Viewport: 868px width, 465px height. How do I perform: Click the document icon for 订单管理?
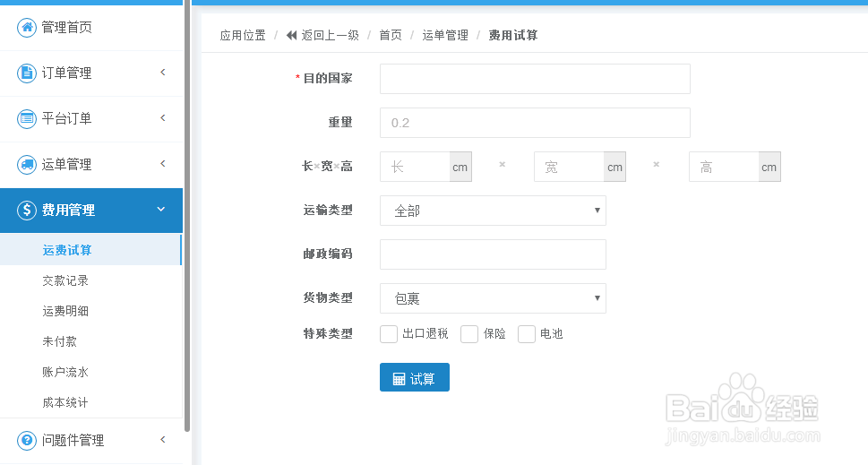(x=27, y=73)
